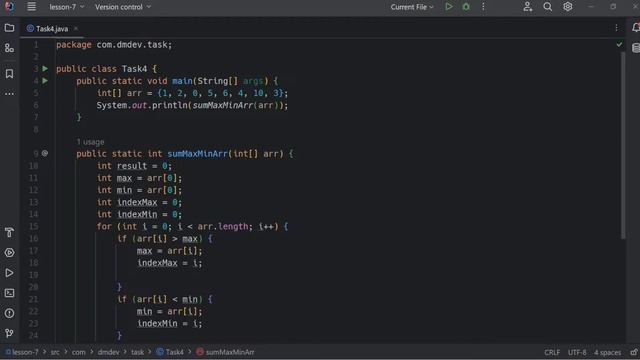Screen dimensions: 640x360
Task: Click the '1 usage' inlay hint
Action: 90,142
